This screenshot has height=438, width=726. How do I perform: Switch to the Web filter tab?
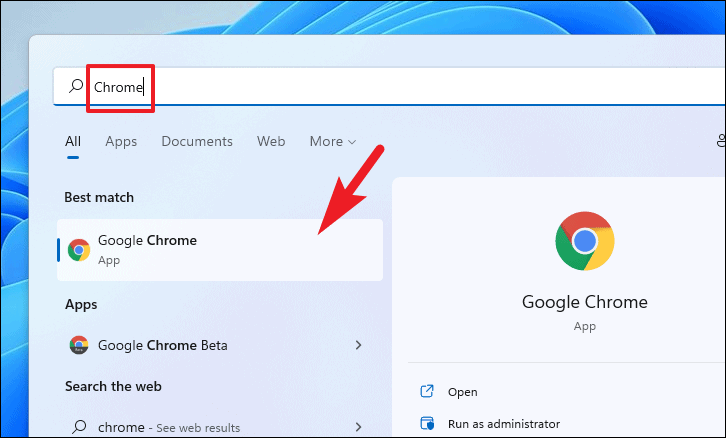click(x=271, y=141)
